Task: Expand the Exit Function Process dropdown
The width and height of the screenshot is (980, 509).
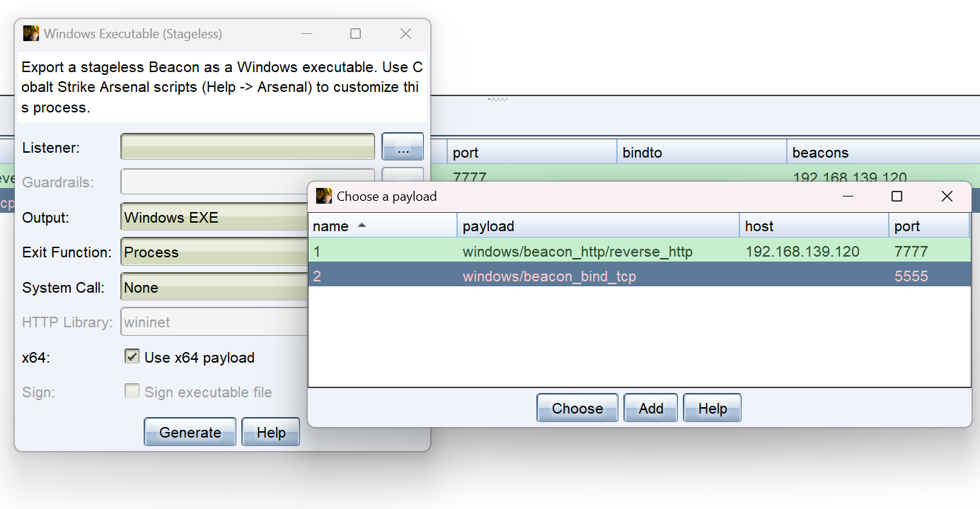Action: 214,252
